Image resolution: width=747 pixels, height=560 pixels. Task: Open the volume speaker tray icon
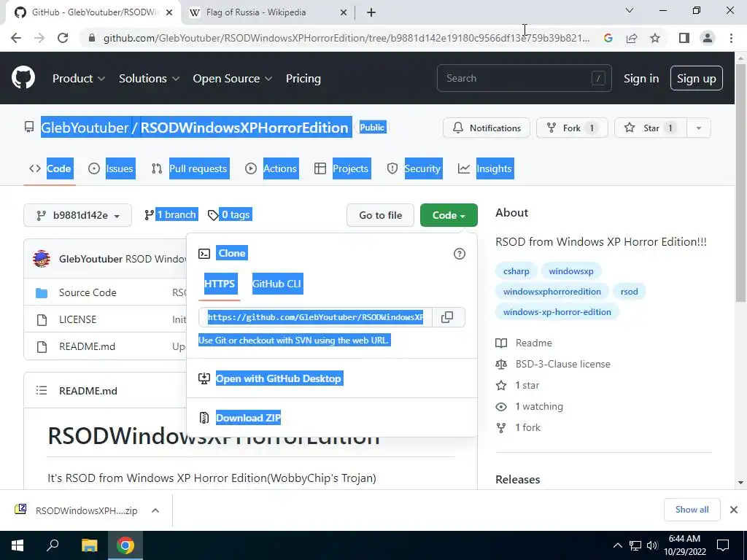point(652,545)
